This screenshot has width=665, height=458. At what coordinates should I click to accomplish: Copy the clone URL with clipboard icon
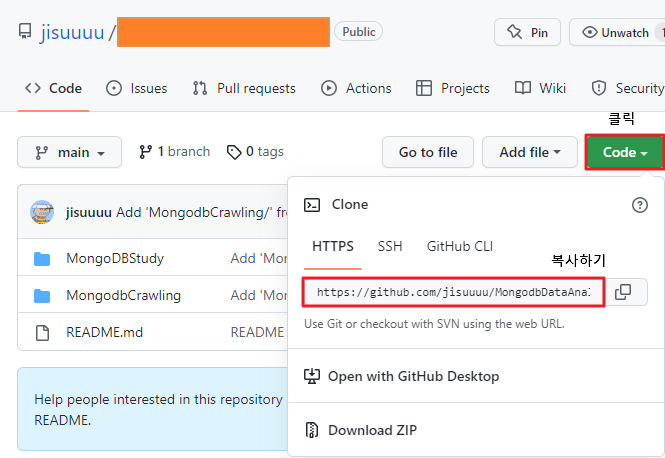[x=623, y=292]
